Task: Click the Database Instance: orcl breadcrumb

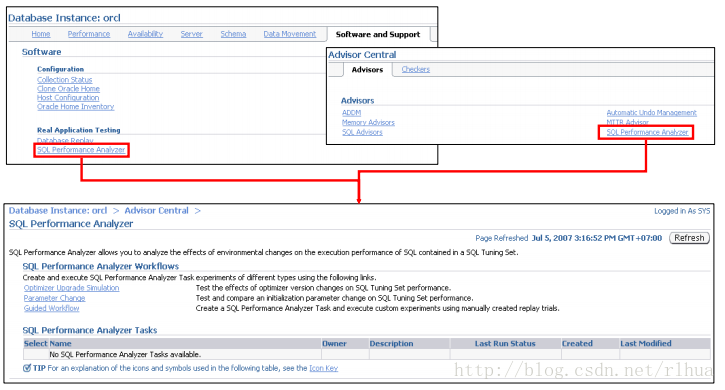Action: point(58,210)
